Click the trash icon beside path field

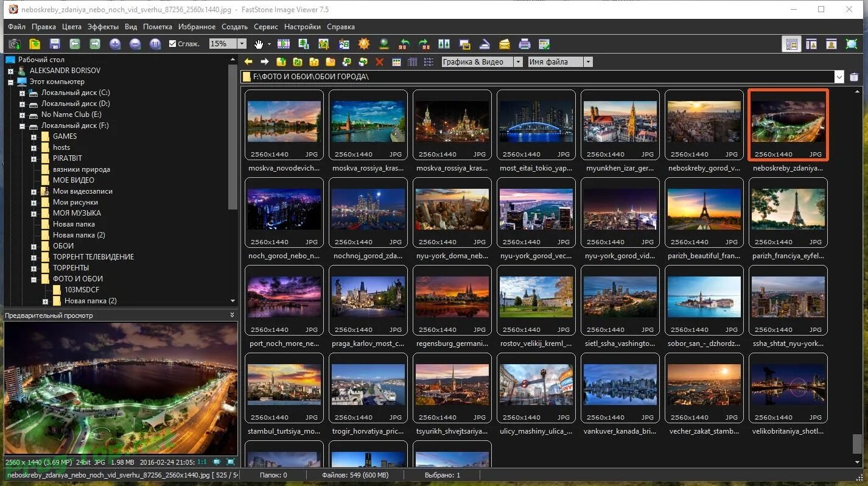854,77
